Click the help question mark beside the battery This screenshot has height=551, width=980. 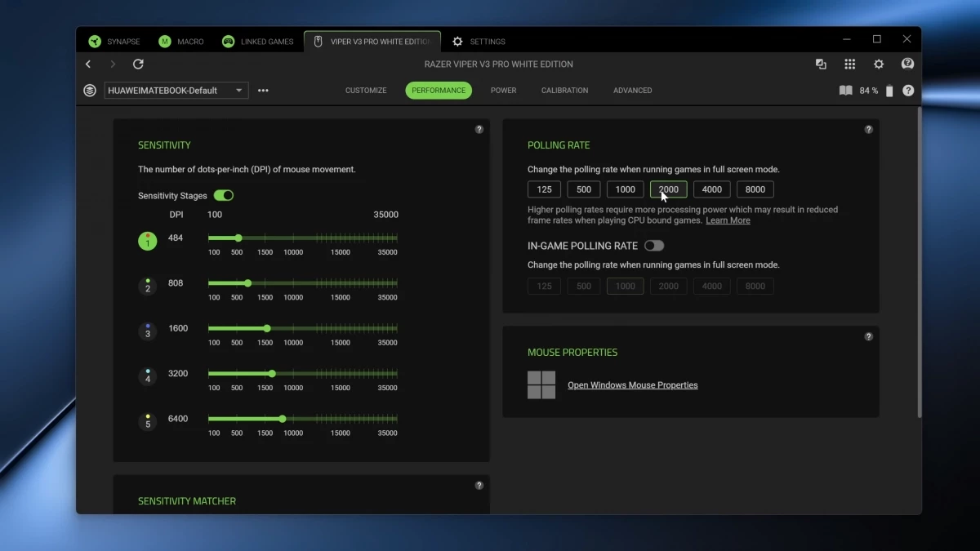tap(908, 91)
